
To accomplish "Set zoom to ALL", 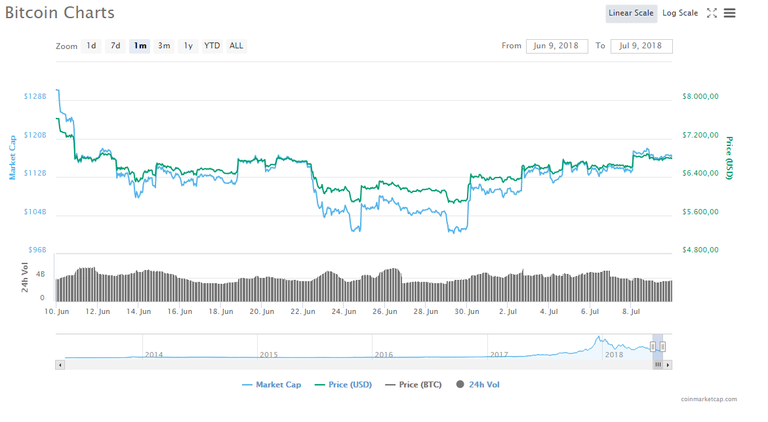I will tap(236, 46).
